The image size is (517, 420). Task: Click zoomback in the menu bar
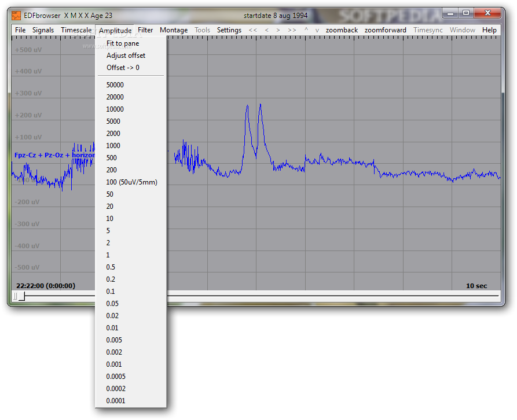pyautogui.click(x=342, y=30)
